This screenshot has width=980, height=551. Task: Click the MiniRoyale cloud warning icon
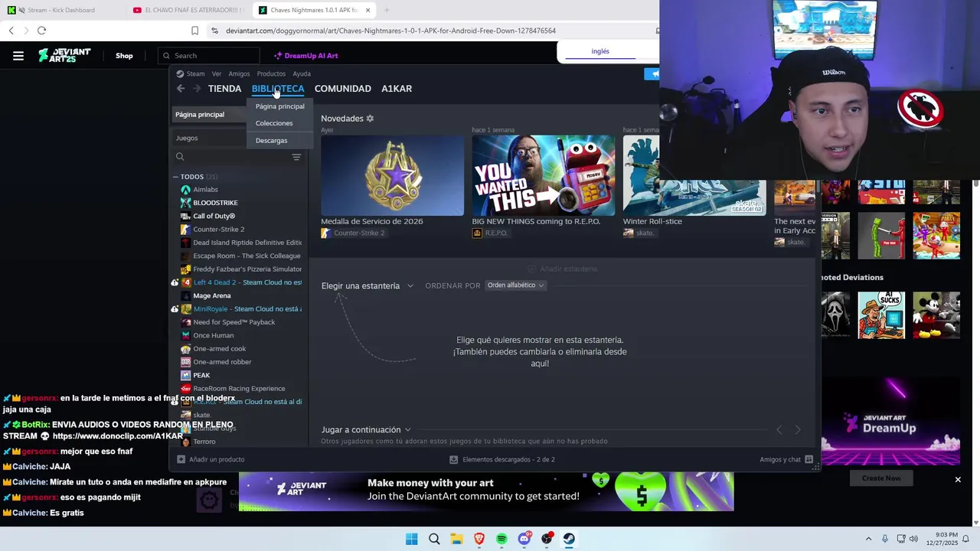175,309
